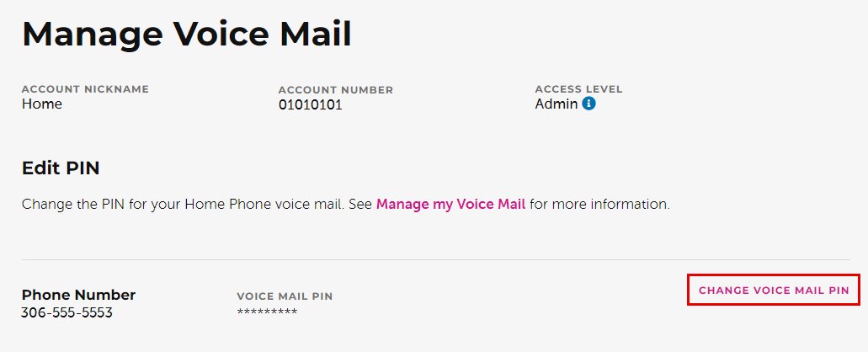Select the Manage Voice Mail page heading
This screenshot has height=352, width=868.
pyautogui.click(x=187, y=33)
